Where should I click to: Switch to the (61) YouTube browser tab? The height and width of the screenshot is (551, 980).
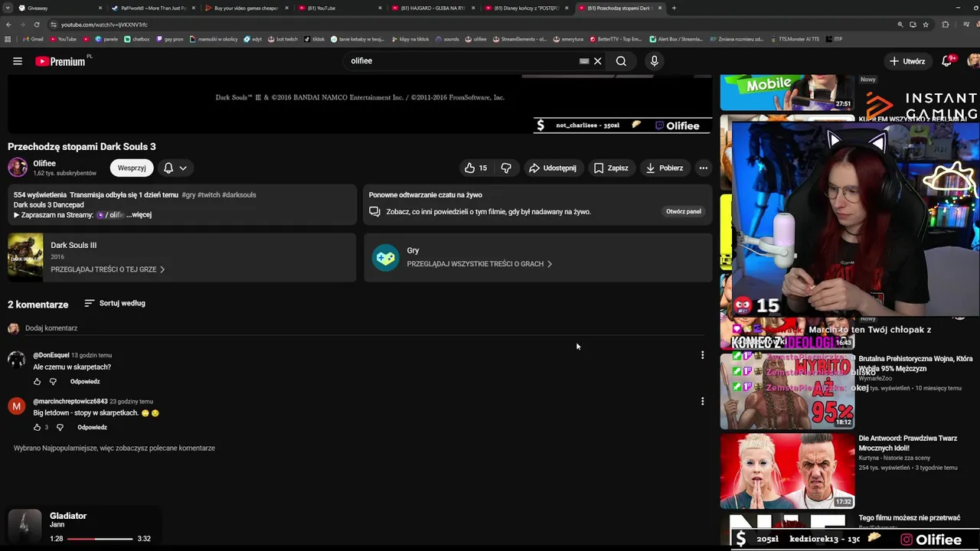click(340, 8)
